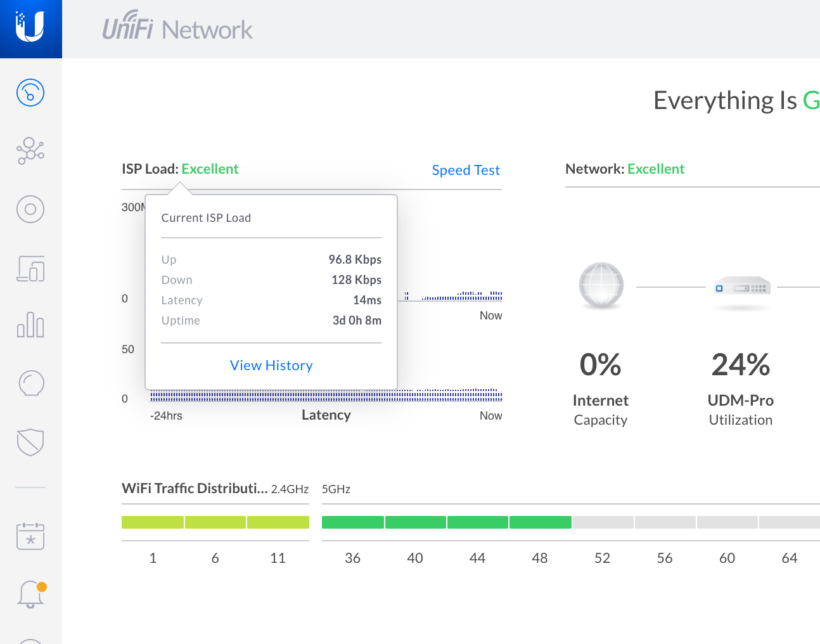Open the Devices target-circle icon
This screenshot has width=820, height=644.
coord(30,209)
